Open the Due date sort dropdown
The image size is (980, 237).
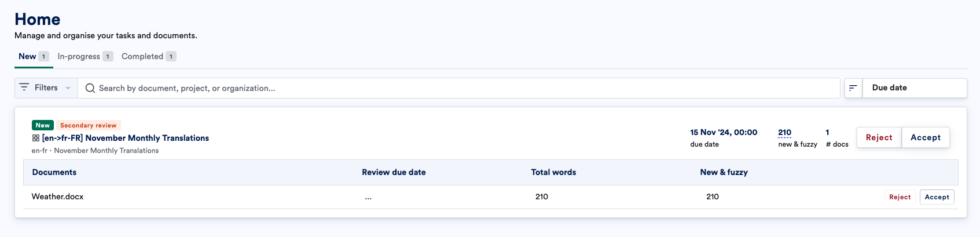(915, 88)
